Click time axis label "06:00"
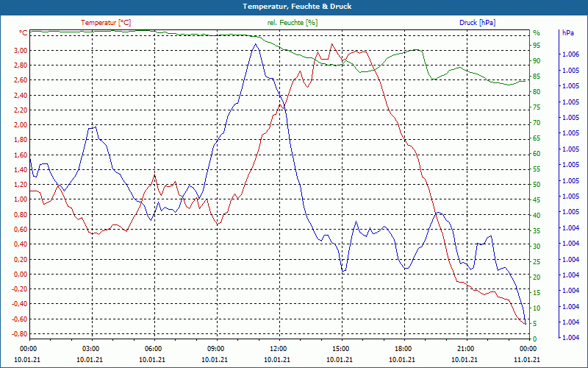 [153, 348]
